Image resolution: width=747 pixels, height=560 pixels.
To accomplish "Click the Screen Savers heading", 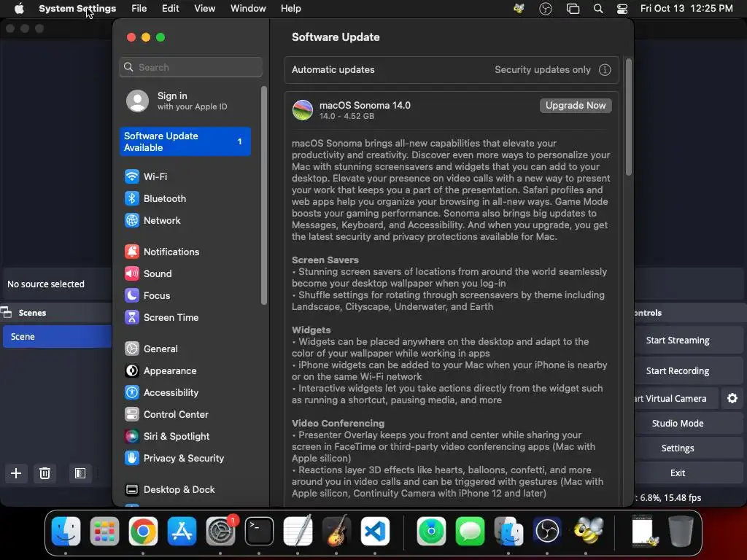I will coord(325,260).
